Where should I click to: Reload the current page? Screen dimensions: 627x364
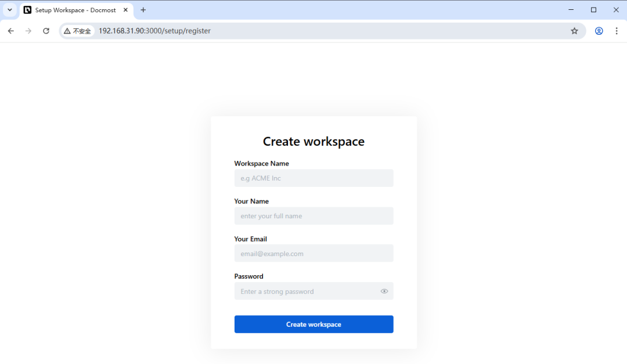click(x=46, y=31)
